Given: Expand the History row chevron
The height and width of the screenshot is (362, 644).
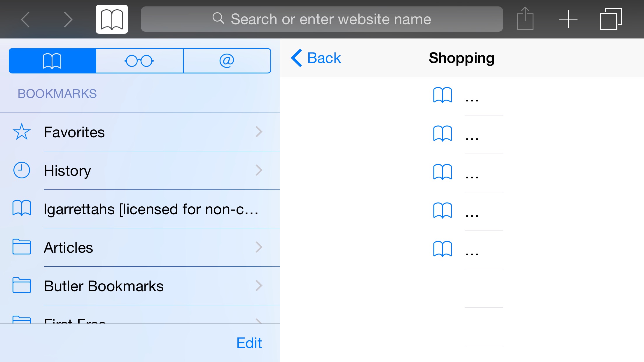Looking at the screenshot, I should pyautogui.click(x=259, y=170).
